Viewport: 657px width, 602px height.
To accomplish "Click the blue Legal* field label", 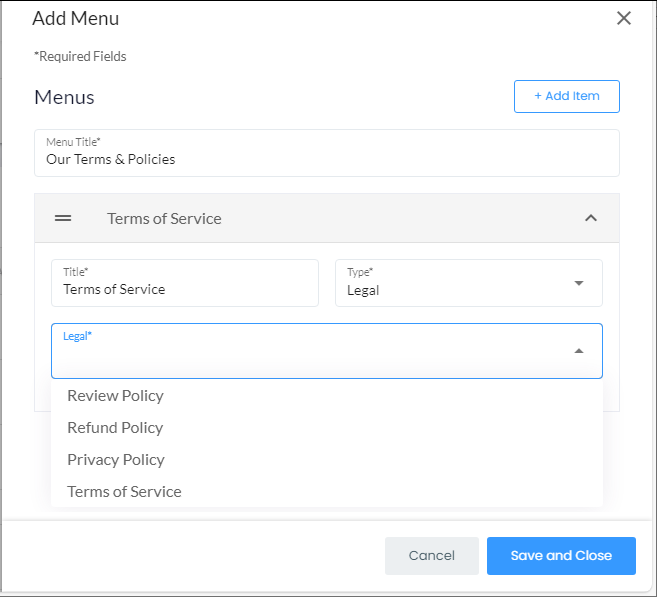I will click(x=77, y=336).
